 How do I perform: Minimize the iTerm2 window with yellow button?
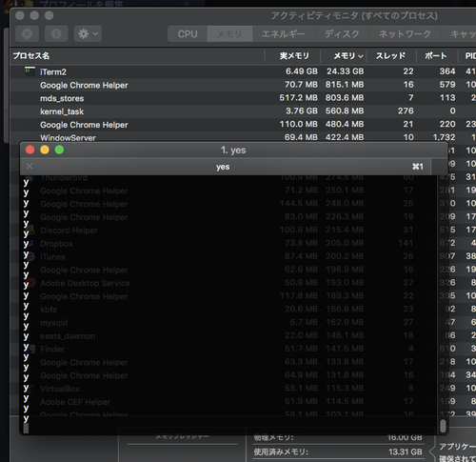point(45,150)
